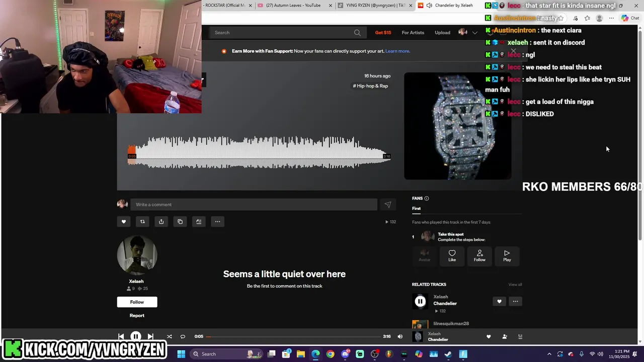Open the more options ellipsis under the waveform

click(217, 221)
